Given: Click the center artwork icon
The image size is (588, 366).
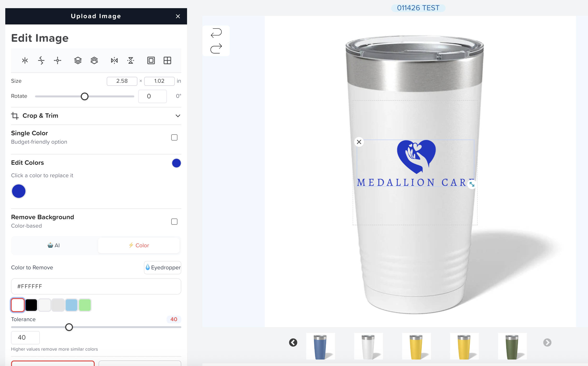Looking at the screenshot, I should coord(57,60).
